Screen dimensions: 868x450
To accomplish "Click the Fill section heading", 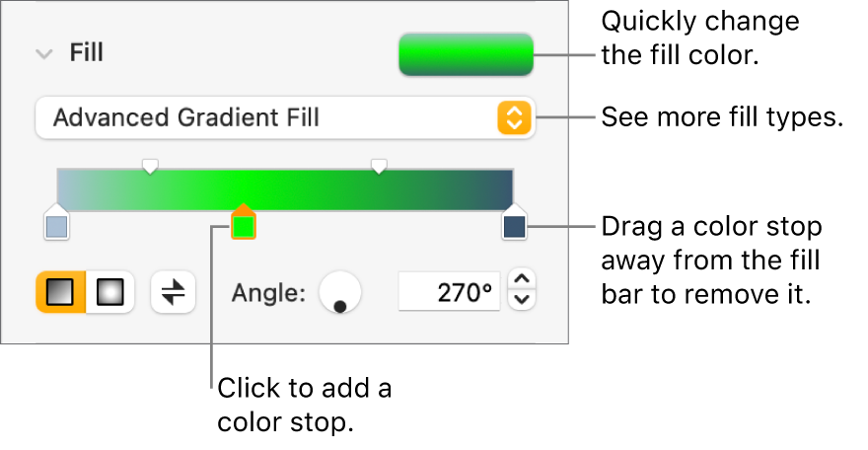I will point(87,54).
